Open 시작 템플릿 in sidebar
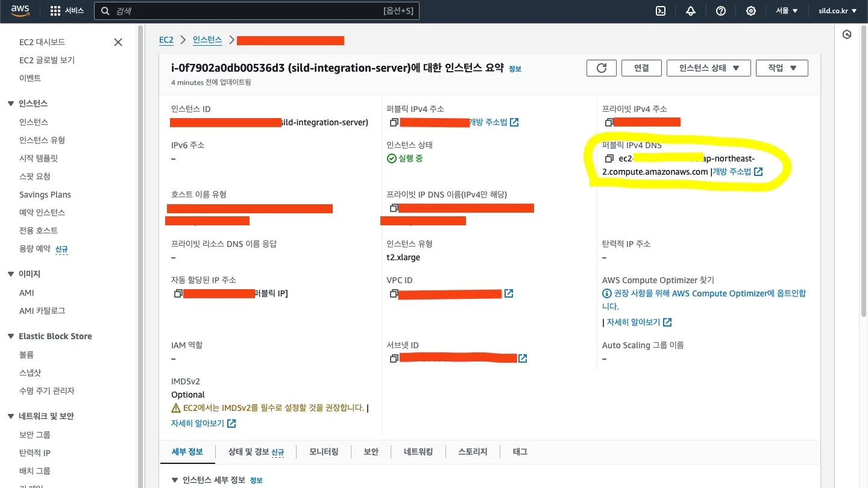Viewport: 868px width, 488px height. tap(39, 158)
